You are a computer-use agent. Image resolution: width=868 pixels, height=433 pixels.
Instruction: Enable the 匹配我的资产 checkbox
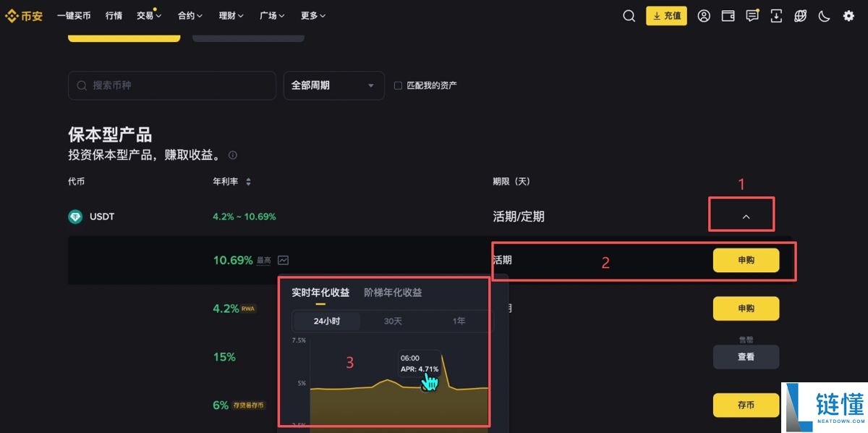pos(398,85)
